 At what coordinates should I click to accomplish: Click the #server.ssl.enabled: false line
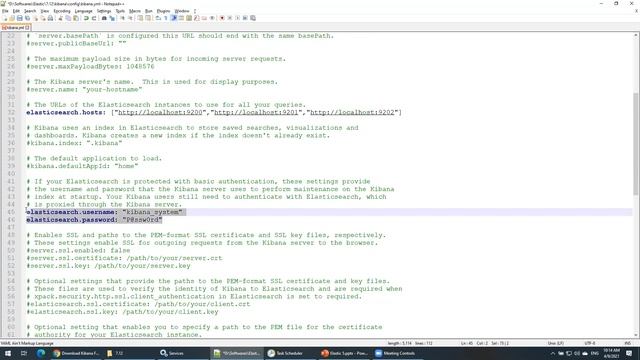pyautogui.click(x=78, y=251)
